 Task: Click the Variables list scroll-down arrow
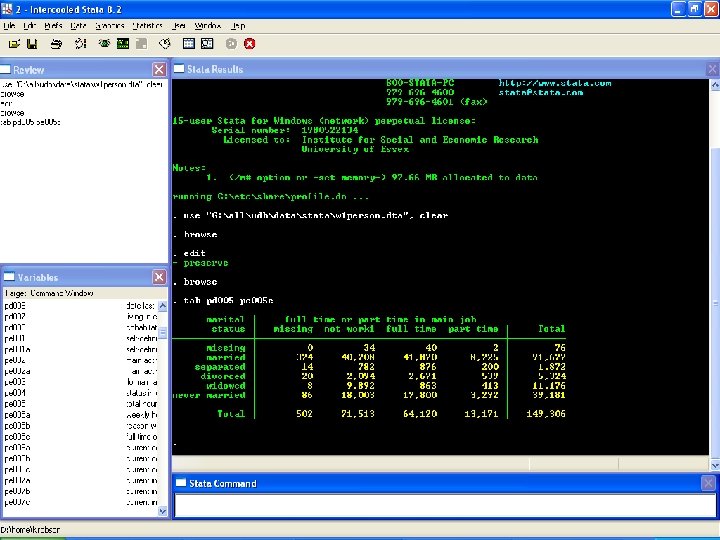coord(163,511)
